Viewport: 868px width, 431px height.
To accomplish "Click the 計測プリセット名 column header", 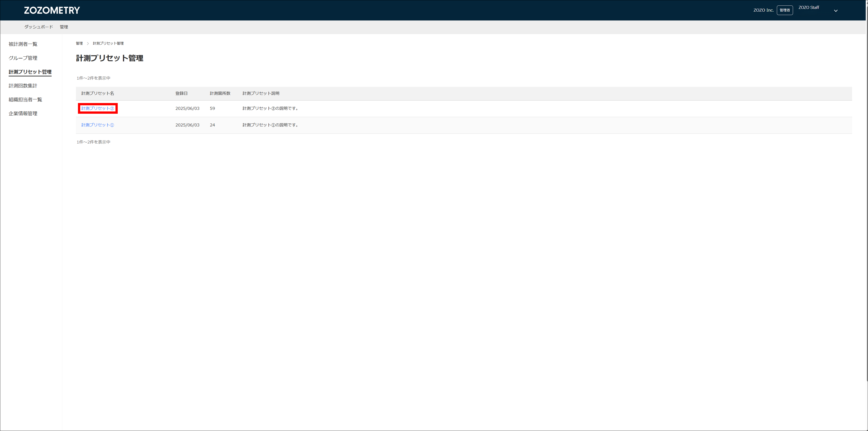I will click(97, 93).
